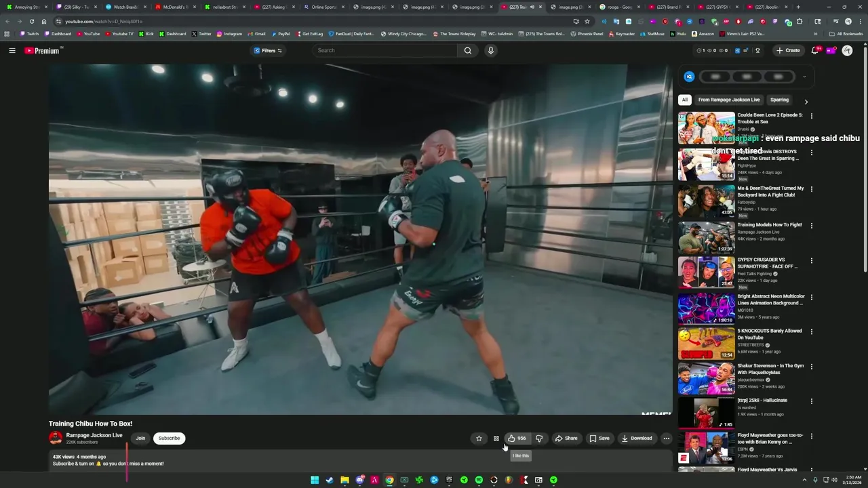The image size is (868, 488).
Task: Subscribe to Rampage Jackson Live
Action: coord(169,438)
